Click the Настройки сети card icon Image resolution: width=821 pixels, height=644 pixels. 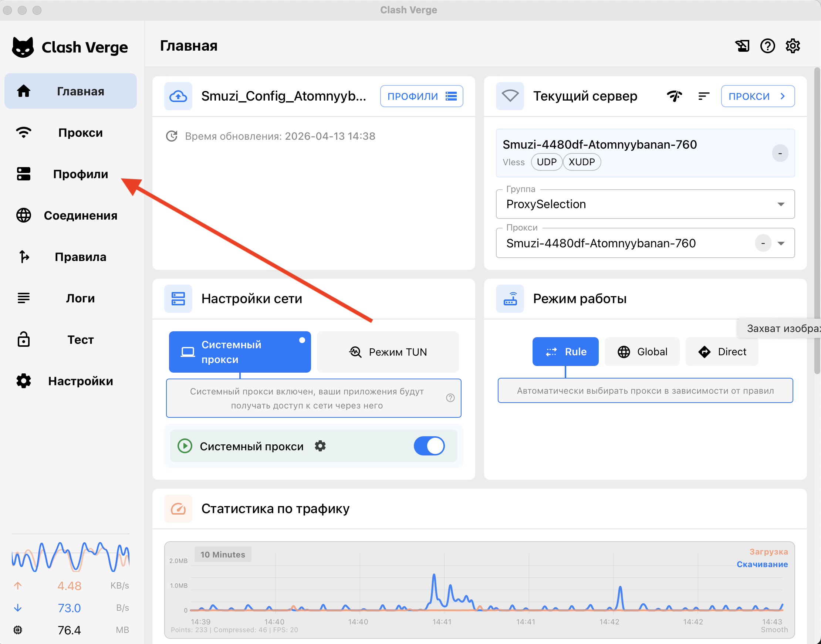pyautogui.click(x=178, y=299)
